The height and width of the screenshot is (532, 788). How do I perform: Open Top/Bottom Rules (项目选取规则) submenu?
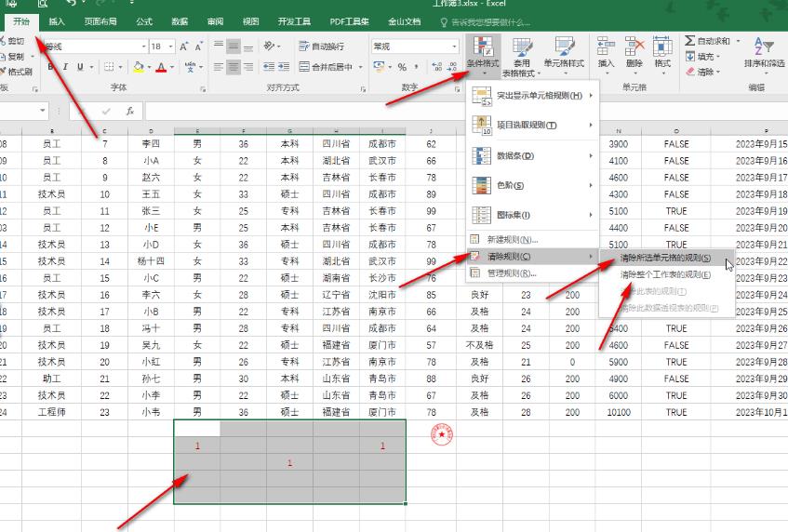(533, 125)
